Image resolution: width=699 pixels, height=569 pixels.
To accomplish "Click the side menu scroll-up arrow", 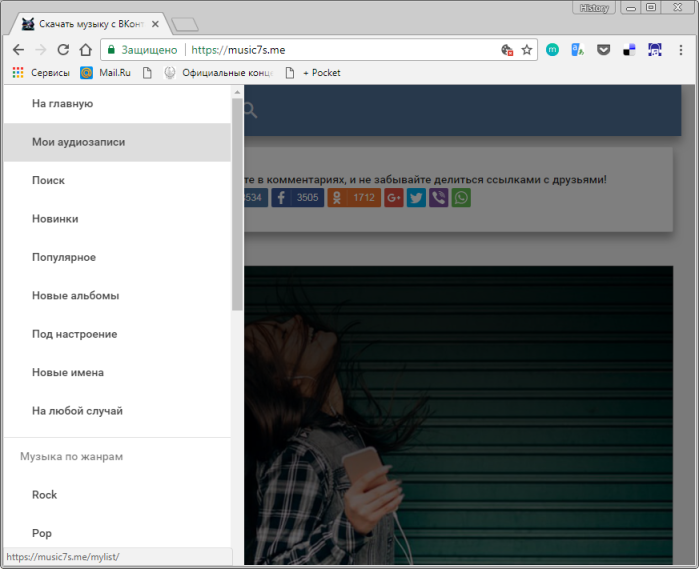I will click(x=237, y=92).
